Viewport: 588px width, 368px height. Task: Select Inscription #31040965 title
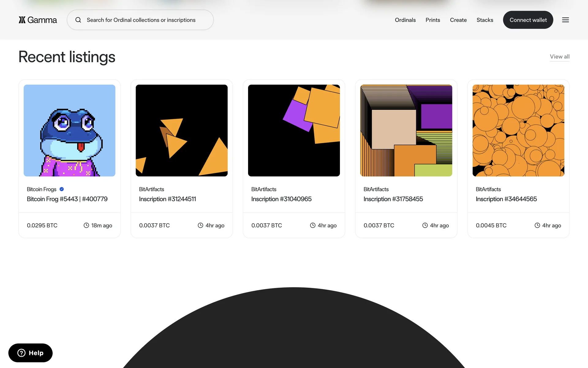point(281,199)
